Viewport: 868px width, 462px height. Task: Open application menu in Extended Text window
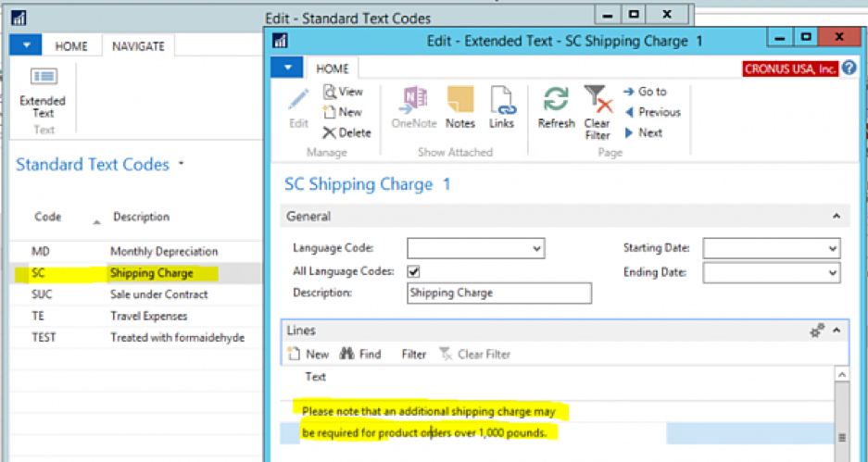tap(287, 68)
